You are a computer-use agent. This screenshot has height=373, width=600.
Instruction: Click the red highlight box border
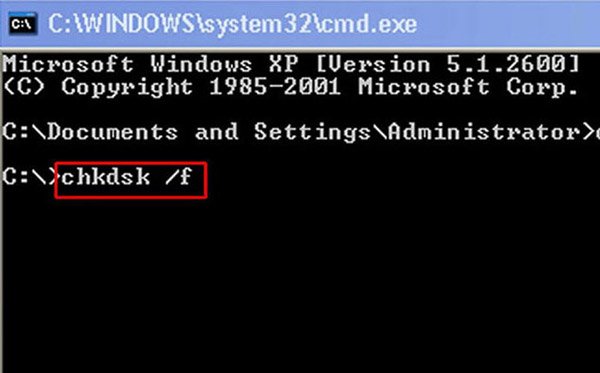131,163
